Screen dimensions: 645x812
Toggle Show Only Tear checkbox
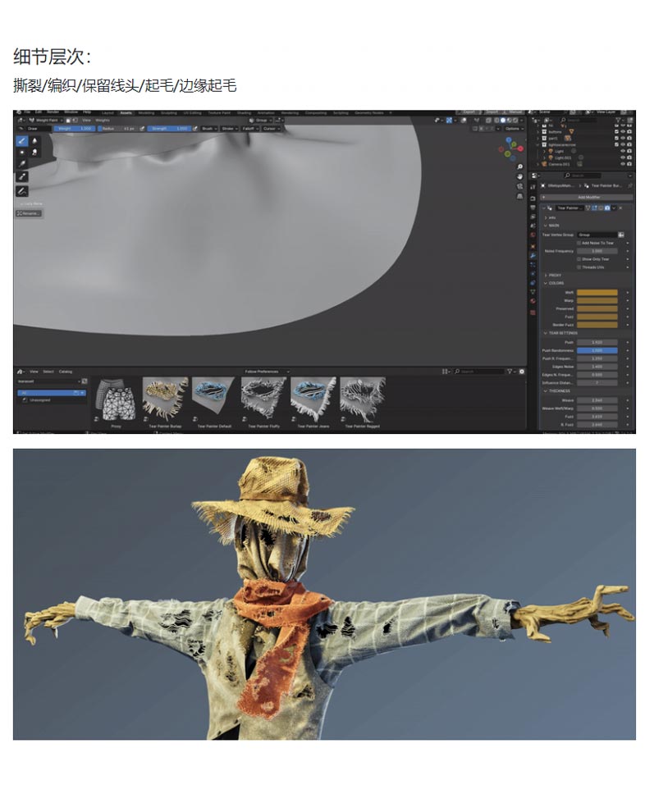[579, 258]
